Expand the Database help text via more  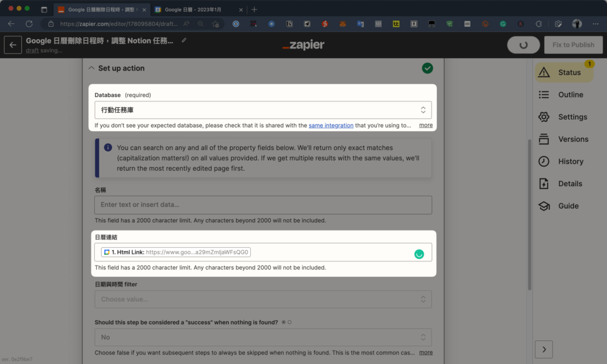426,125
